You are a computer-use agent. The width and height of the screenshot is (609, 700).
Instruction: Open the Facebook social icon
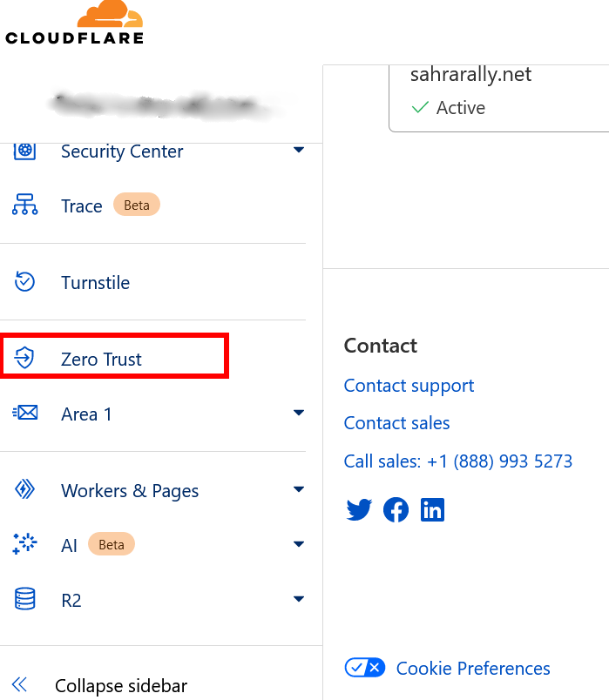click(x=396, y=509)
